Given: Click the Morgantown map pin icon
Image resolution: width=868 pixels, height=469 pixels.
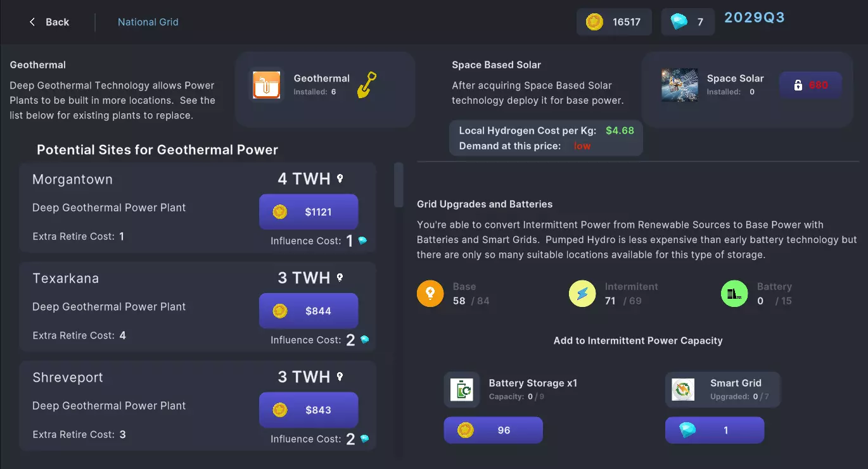Looking at the screenshot, I should click(340, 178).
